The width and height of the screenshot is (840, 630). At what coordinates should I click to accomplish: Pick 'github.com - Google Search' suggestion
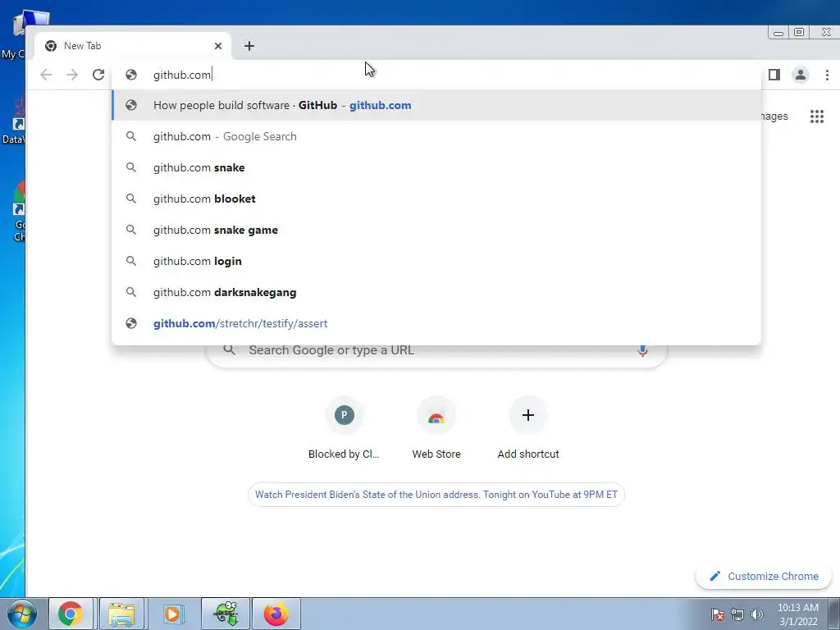tap(436, 137)
